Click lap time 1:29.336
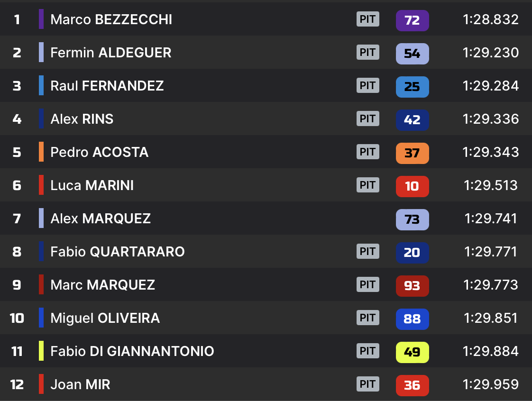Screen dimensions: 532x401 pyautogui.click(x=490, y=119)
